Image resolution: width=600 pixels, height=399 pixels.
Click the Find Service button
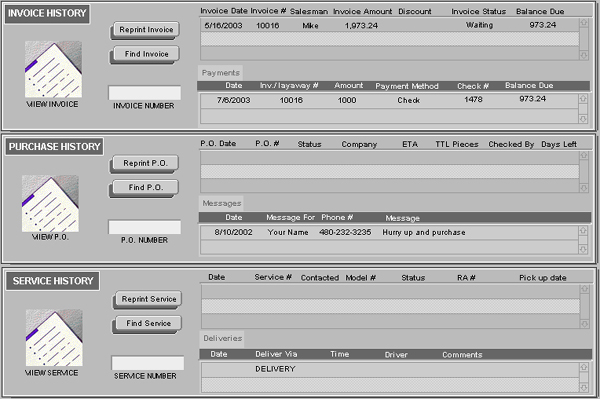coord(148,323)
